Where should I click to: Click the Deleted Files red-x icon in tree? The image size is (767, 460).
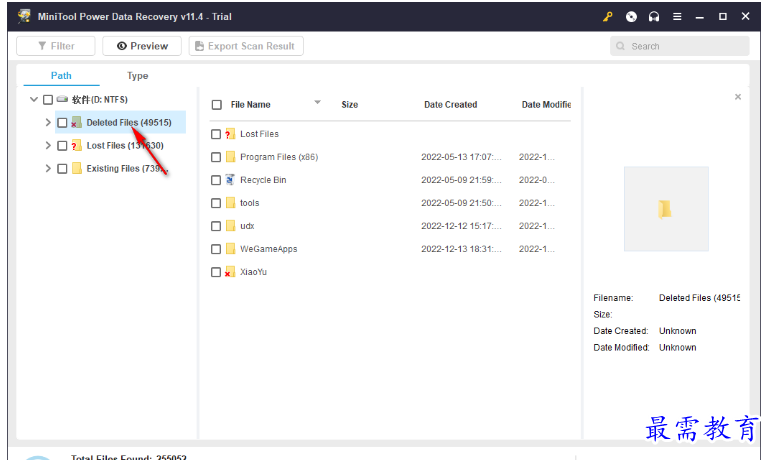(76, 122)
